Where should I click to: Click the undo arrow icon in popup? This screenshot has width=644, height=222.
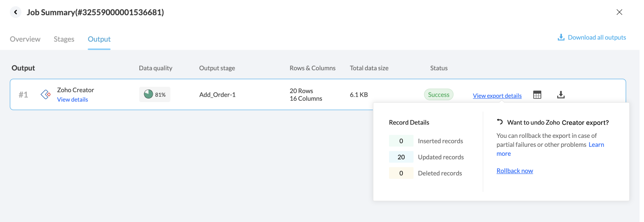click(500, 122)
